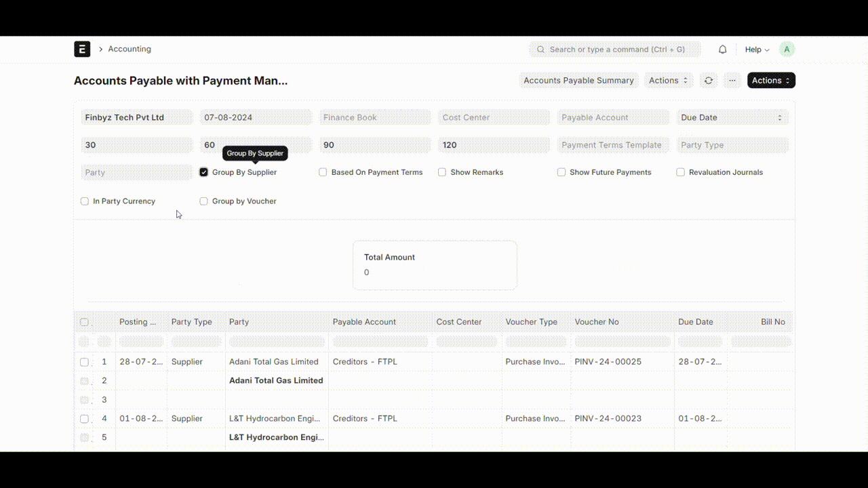This screenshot has height=488, width=868.
Task: Open the dark Actions dropdown
Action: tap(771, 81)
